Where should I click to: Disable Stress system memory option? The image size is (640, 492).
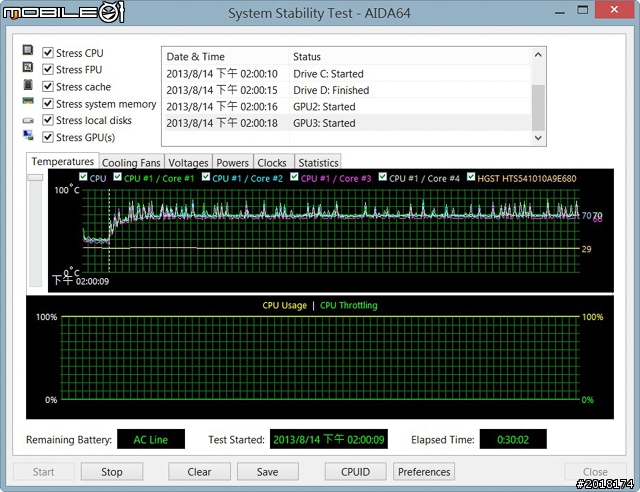[48, 104]
